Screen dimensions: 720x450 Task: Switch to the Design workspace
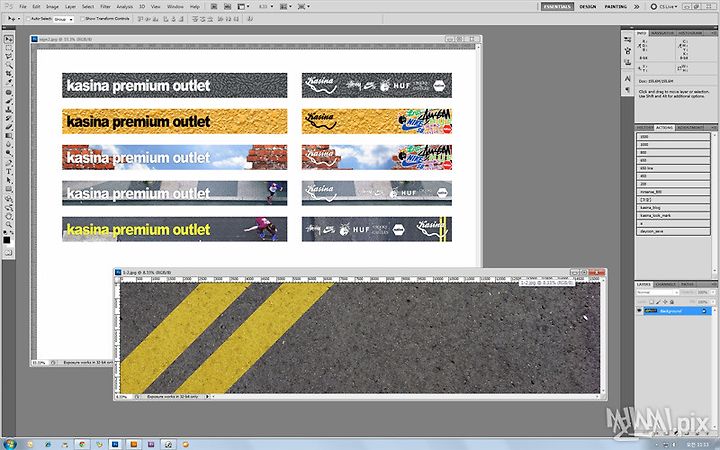pyautogui.click(x=588, y=6)
